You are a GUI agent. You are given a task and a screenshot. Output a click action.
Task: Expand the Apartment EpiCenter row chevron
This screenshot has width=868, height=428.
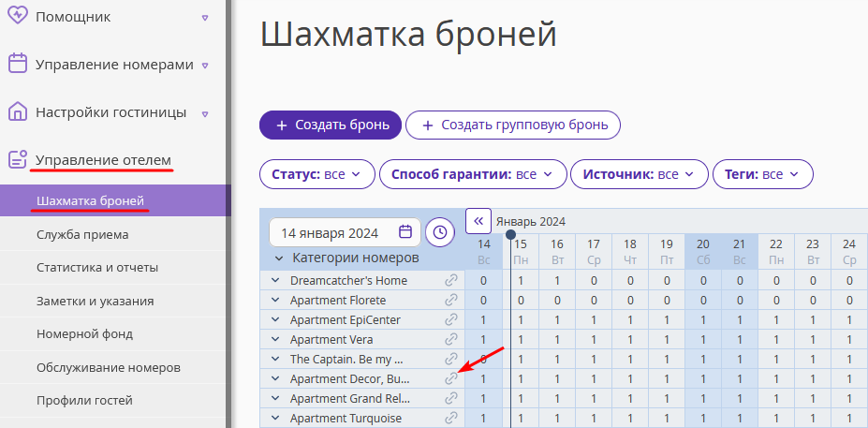point(275,319)
